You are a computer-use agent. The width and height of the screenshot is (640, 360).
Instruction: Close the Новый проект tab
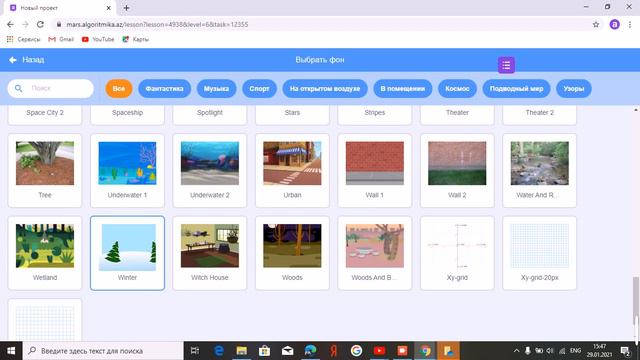pos(109,8)
